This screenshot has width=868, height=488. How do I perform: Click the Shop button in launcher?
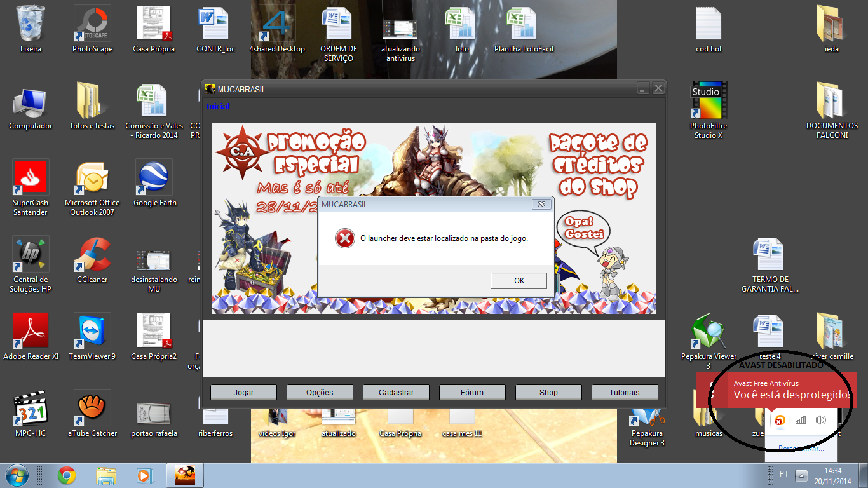click(x=548, y=392)
